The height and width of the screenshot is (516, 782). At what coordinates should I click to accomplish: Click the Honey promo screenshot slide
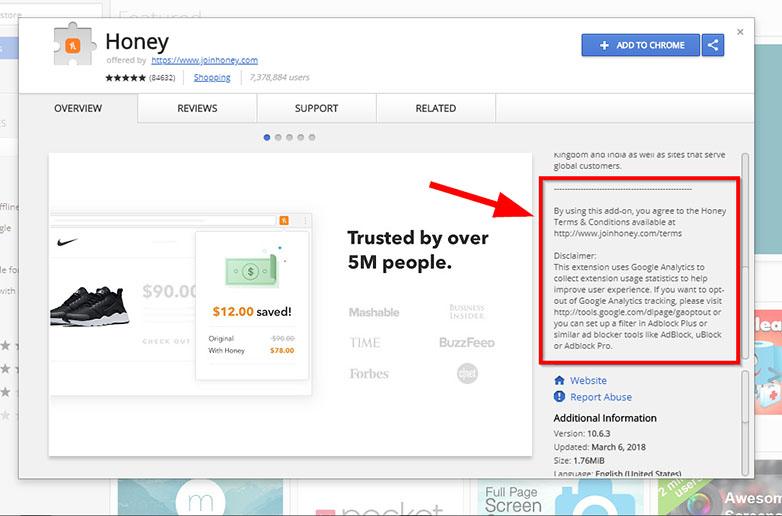point(290,305)
